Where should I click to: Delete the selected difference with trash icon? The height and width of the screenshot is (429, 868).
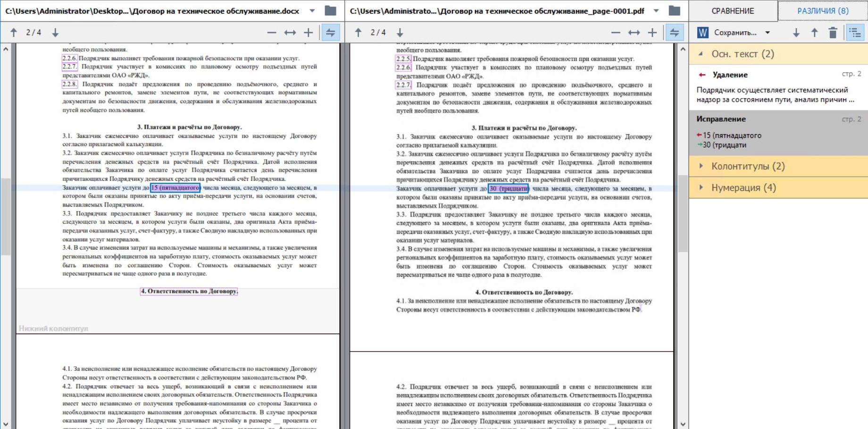click(833, 33)
